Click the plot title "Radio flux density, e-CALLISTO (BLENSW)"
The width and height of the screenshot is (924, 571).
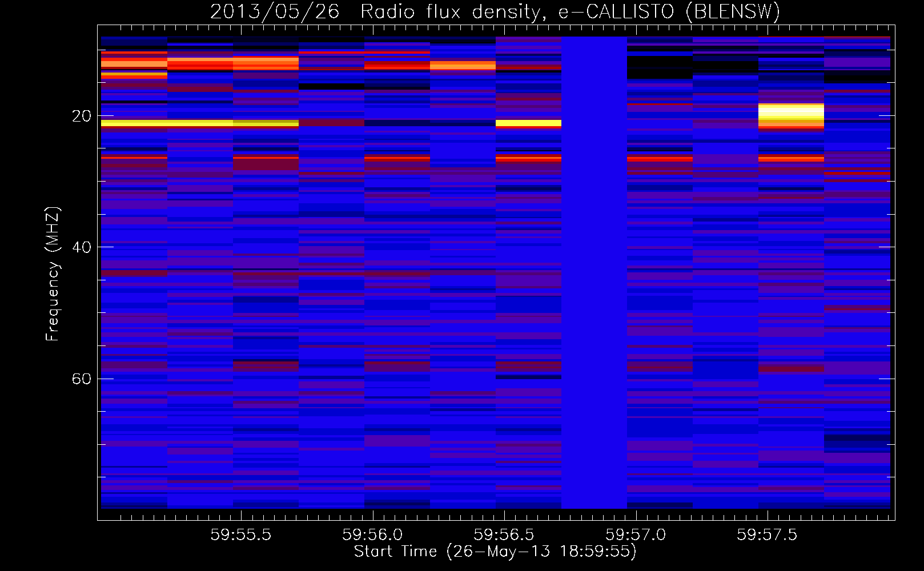(x=570, y=11)
